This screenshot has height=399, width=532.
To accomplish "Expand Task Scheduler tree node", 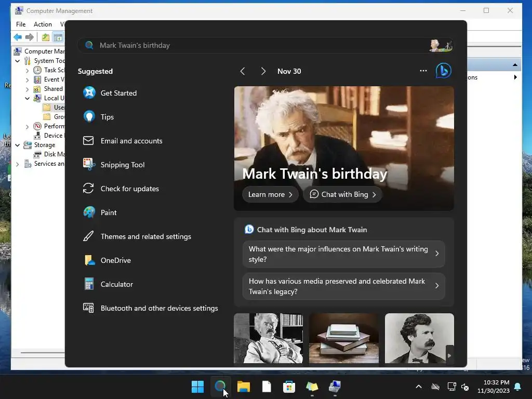I will pos(27,71).
